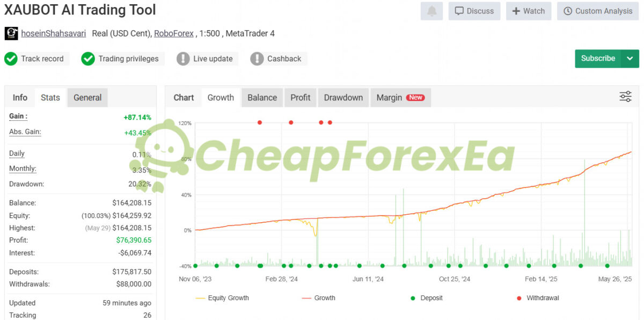Open the Discuss section

(x=474, y=11)
